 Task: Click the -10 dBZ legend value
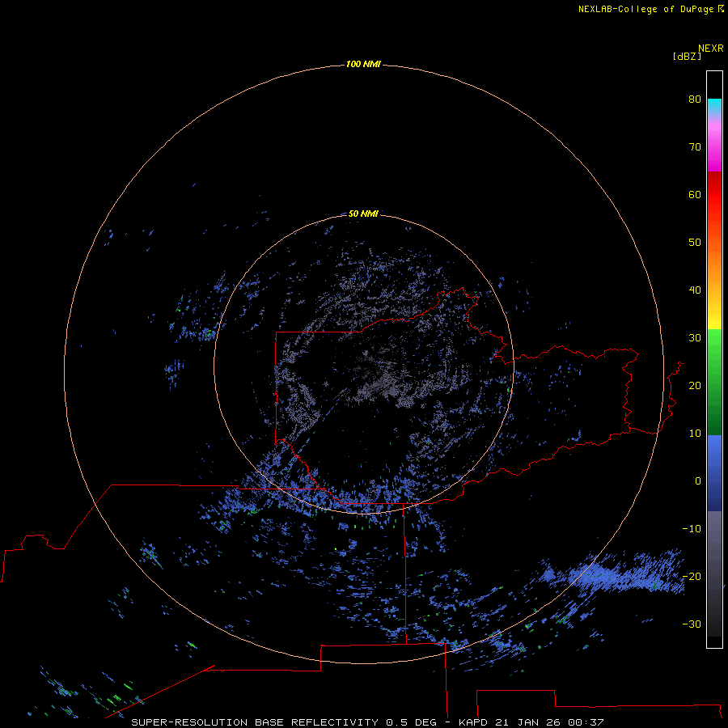pos(692,529)
